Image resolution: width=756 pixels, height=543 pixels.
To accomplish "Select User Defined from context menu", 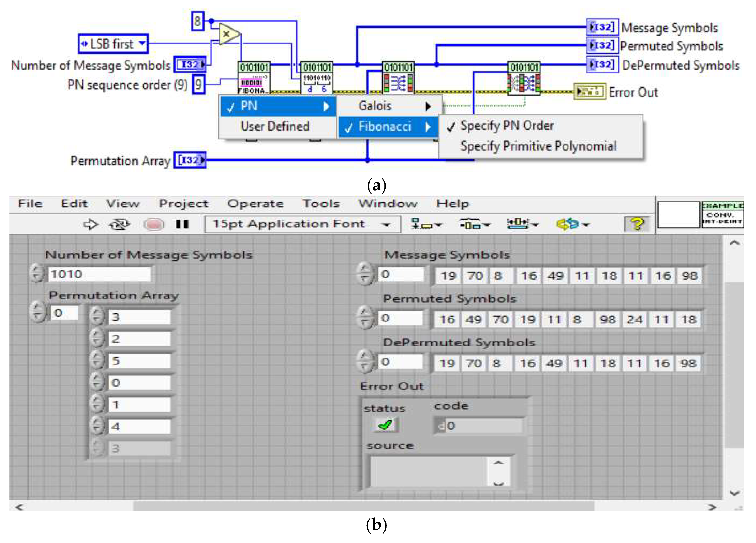I will point(275,126).
